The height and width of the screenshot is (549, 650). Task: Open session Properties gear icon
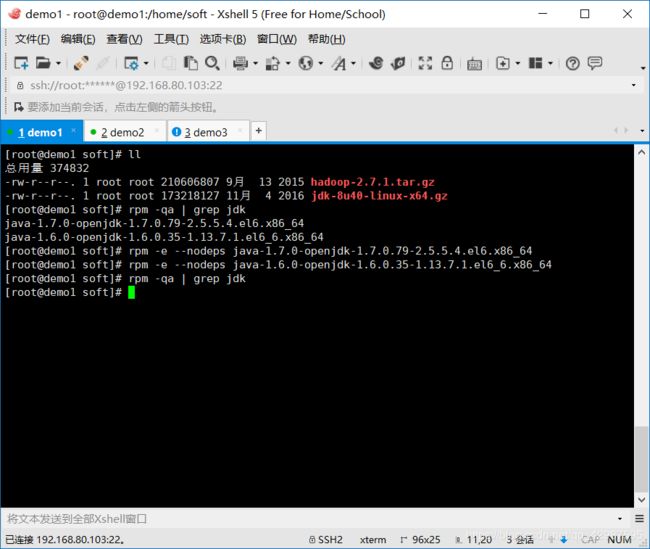(131, 63)
